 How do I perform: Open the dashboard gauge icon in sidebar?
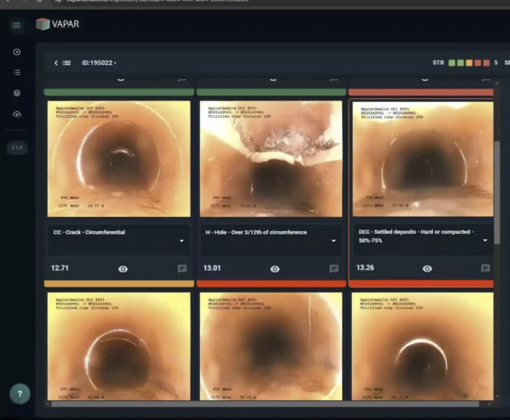16,52
